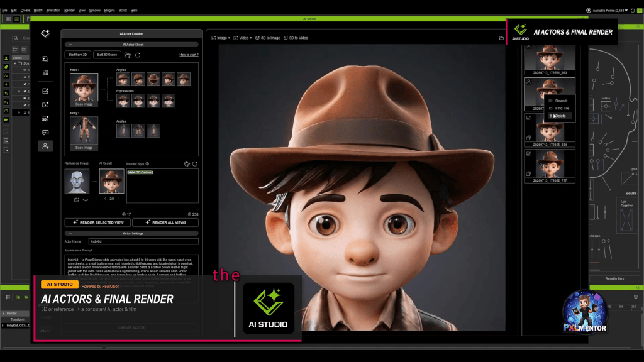Select the Reference Image head thumbnail

point(77,181)
